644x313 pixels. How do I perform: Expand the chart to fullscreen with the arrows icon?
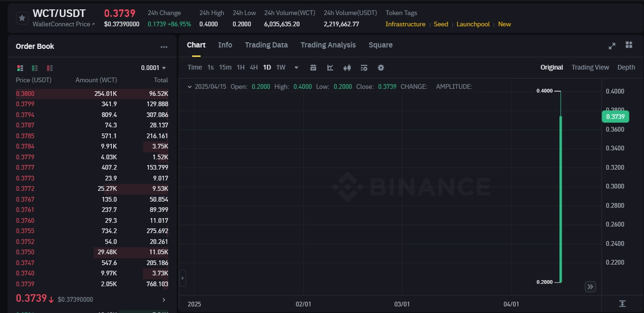(x=612, y=45)
